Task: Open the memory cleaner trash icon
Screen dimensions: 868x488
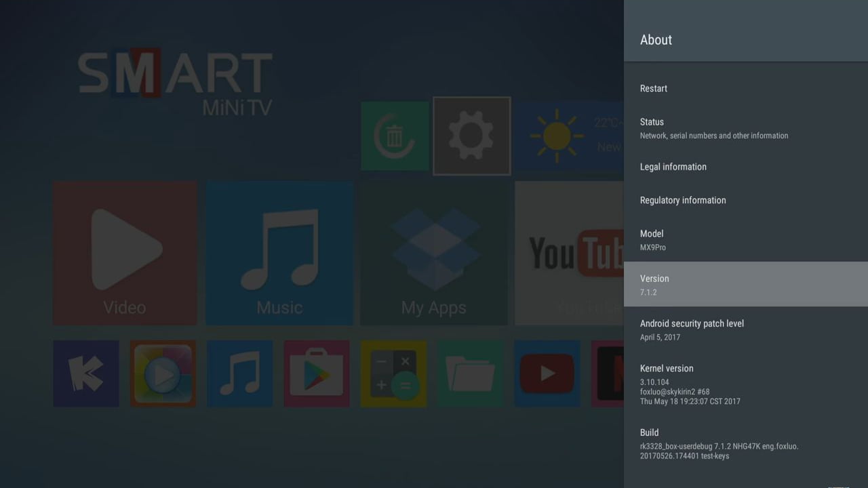Action: click(395, 136)
